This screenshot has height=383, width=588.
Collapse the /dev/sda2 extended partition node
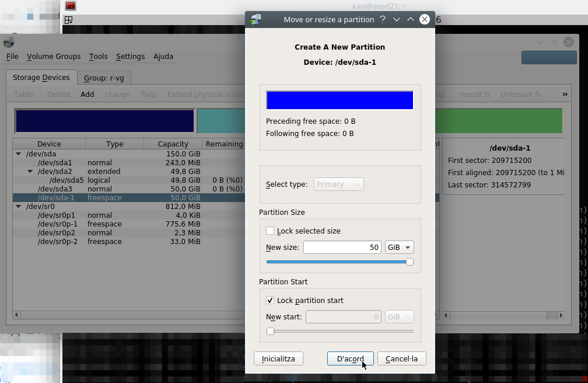30,172
